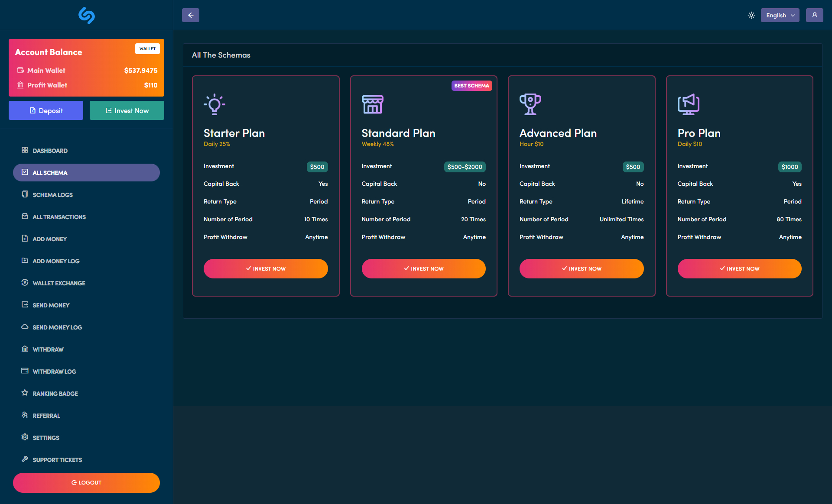This screenshot has width=832, height=504.
Task: Click the Withdraw icon in the sidebar
Action: pos(25,349)
